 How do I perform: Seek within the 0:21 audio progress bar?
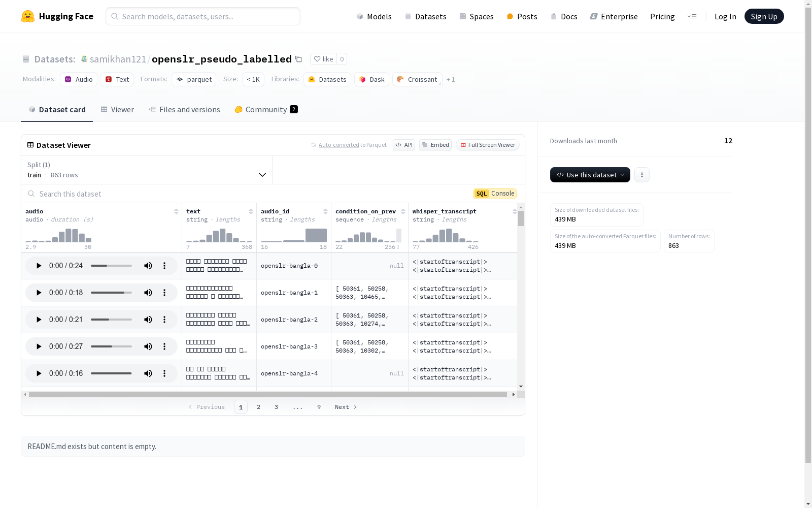coord(111,320)
